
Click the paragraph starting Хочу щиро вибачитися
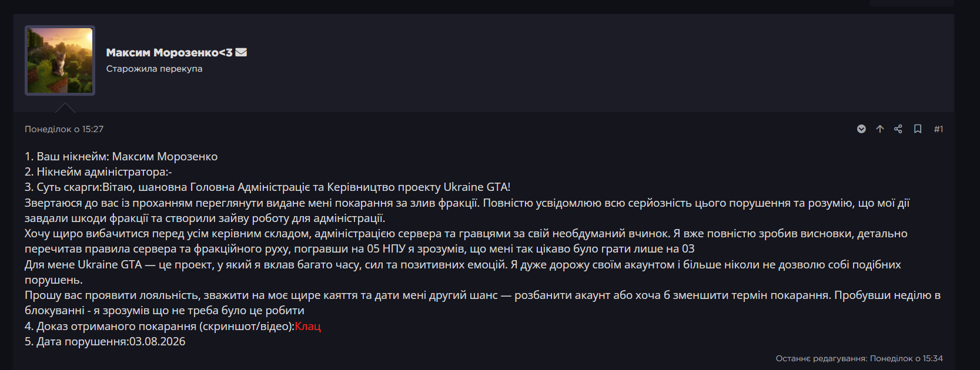click(466, 241)
